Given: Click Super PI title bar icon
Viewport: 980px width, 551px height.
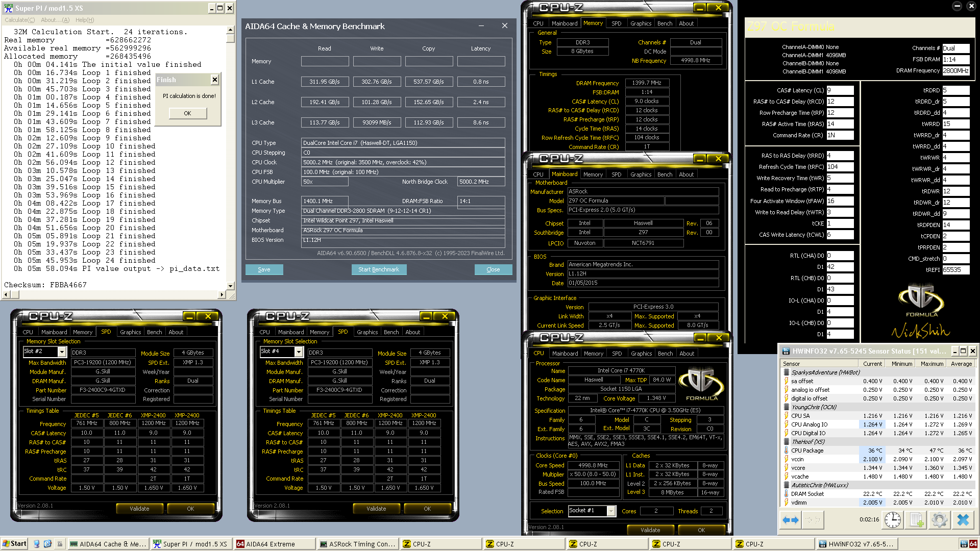Looking at the screenshot, I should pos(8,8).
